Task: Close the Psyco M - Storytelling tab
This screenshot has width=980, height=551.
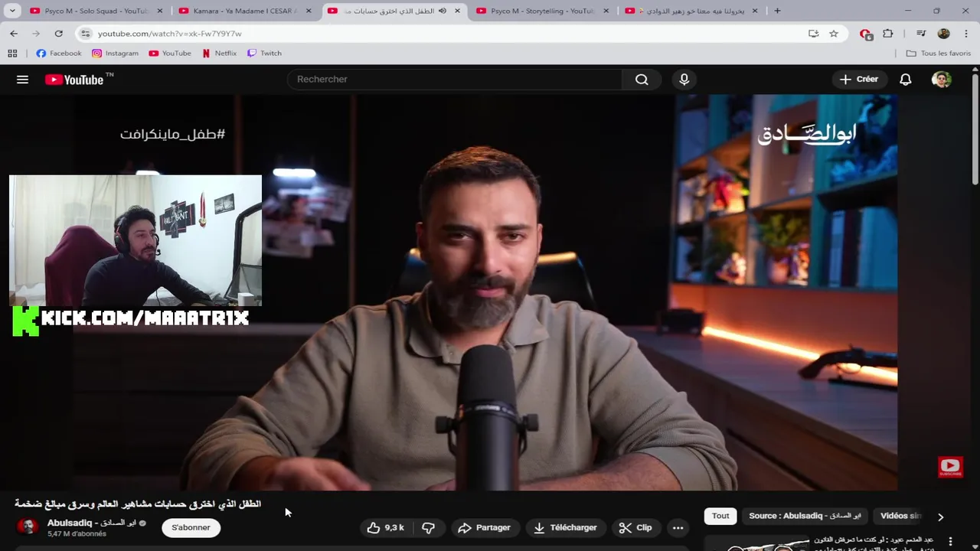Action: 606,11
